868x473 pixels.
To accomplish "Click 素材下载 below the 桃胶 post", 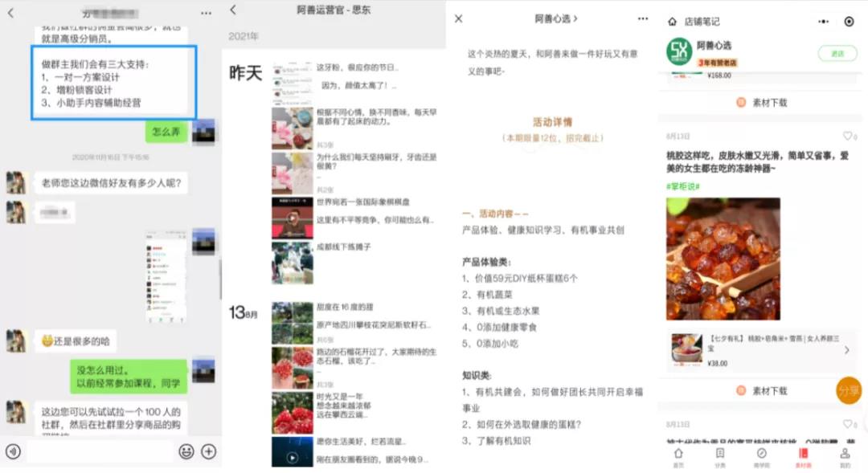I will tap(762, 391).
